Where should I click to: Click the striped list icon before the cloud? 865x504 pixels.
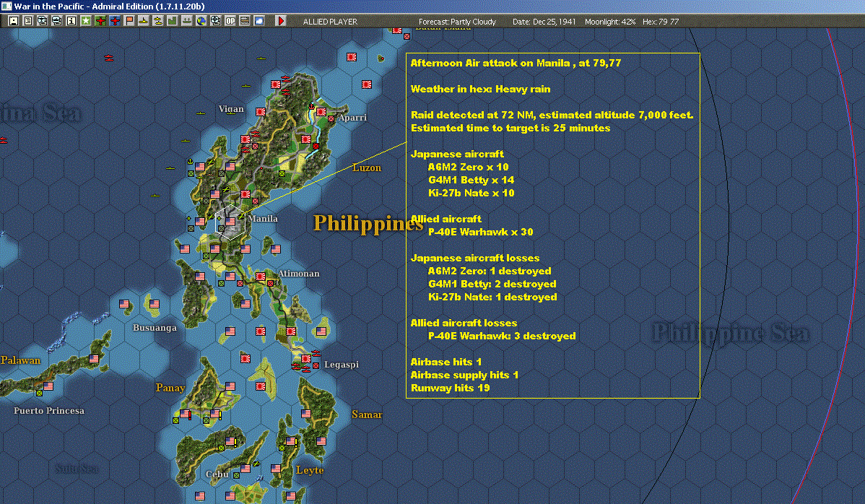pos(244,21)
